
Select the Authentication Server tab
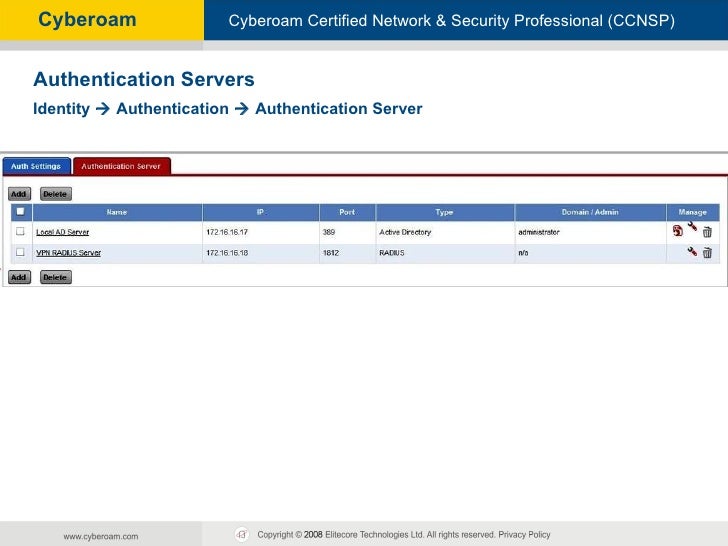tap(122, 166)
